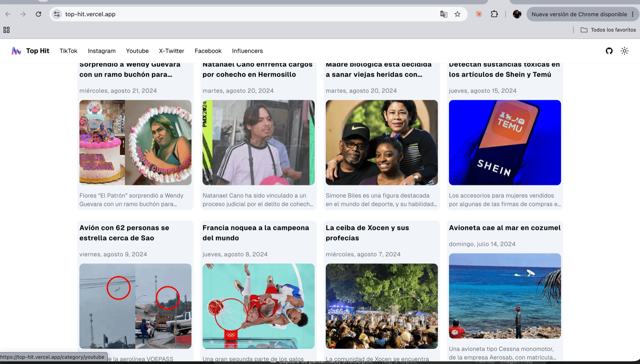The width and height of the screenshot is (640, 364).
Task: Open the site information icon in address bar
Action: (57, 14)
